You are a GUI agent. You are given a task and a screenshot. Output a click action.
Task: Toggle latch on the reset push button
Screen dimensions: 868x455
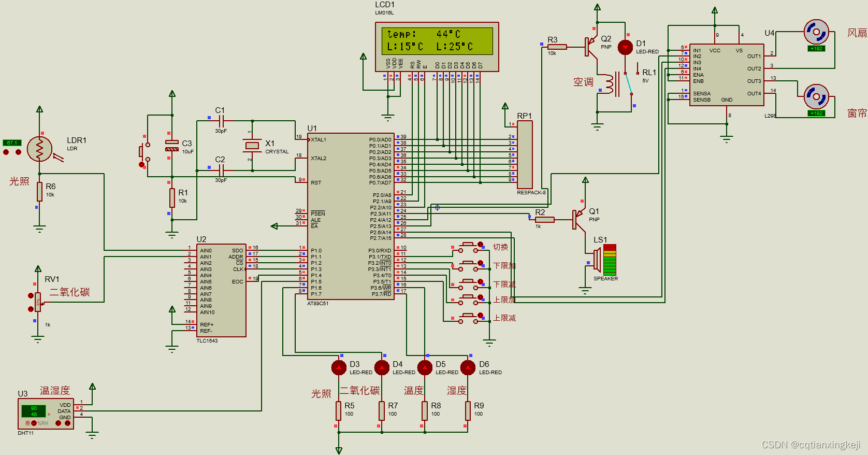(141, 165)
